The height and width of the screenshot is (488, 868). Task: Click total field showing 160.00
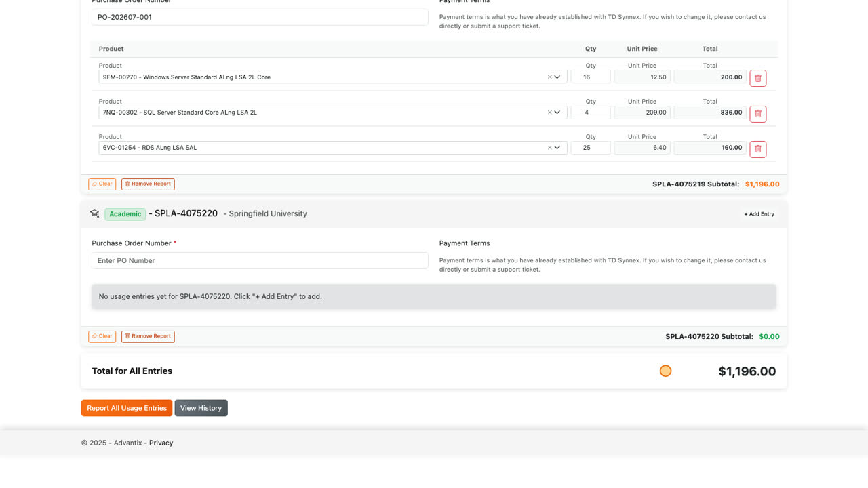coord(710,148)
